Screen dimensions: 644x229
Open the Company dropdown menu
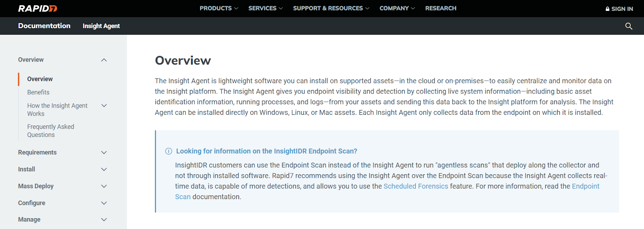point(397,8)
